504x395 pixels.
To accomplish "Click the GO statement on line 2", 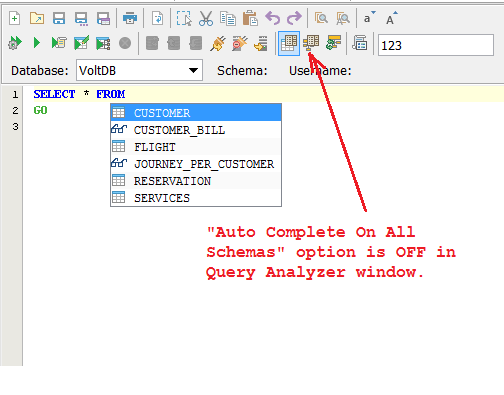I will [x=41, y=110].
